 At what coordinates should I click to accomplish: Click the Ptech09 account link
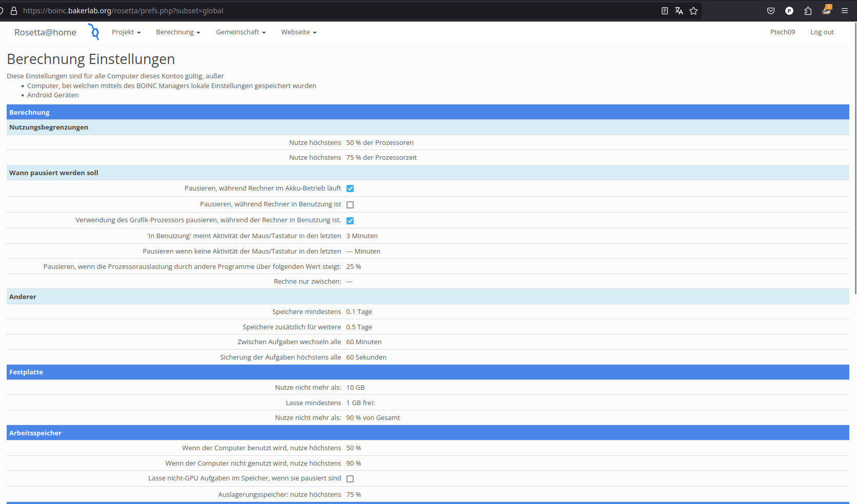click(782, 32)
